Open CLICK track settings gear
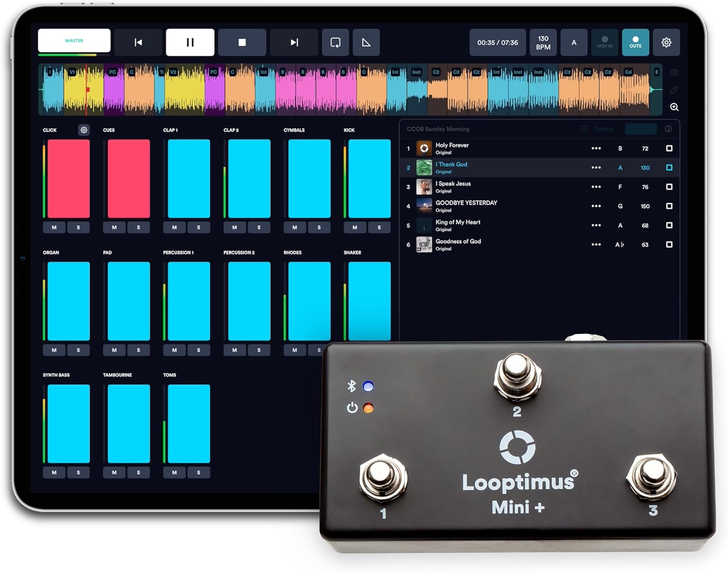This screenshot has height=572, width=728. 84,130
